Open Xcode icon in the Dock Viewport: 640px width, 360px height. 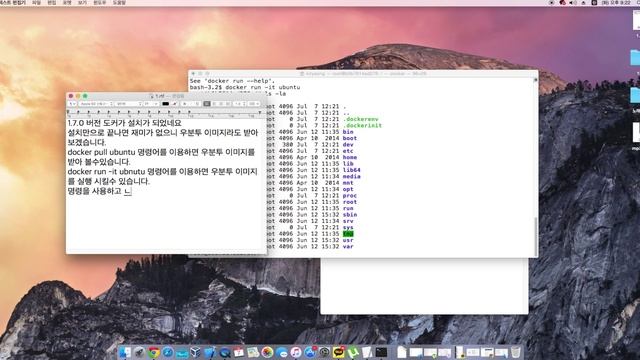[x=210, y=352]
